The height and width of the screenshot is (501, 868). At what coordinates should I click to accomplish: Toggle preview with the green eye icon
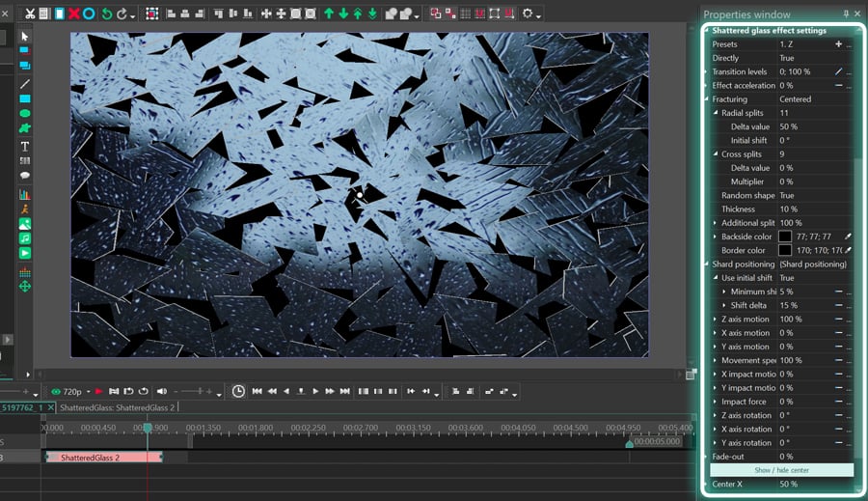pyautogui.click(x=56, y=391)
